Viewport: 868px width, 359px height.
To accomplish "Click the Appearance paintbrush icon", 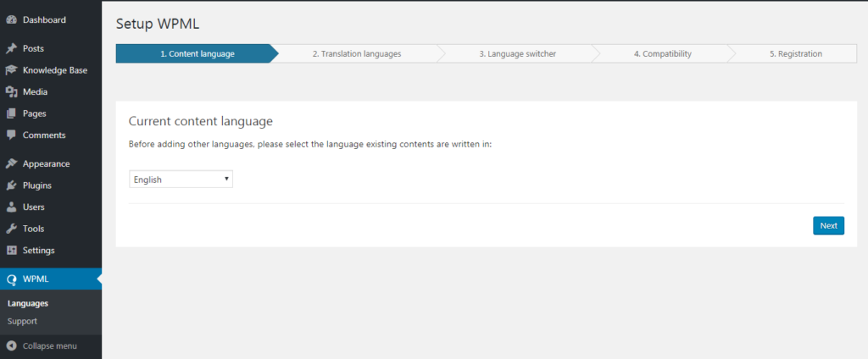I will (x=11, y=164).
